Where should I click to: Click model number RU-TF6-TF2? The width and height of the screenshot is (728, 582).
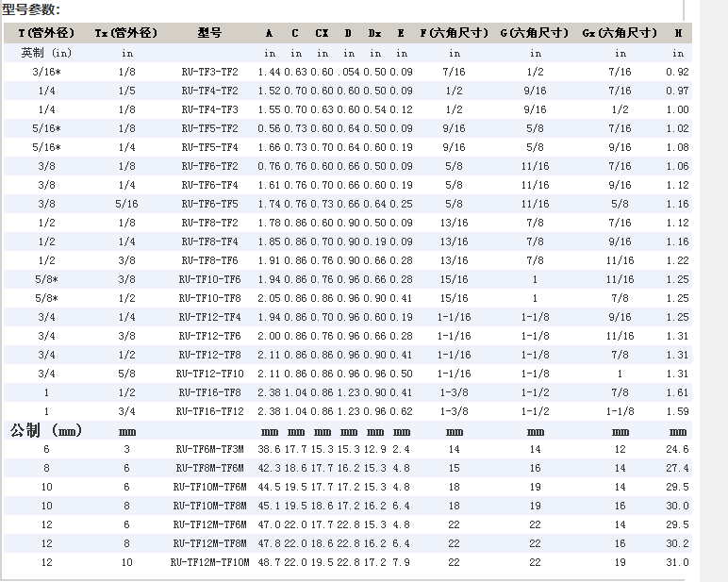[x=209, y=166]
